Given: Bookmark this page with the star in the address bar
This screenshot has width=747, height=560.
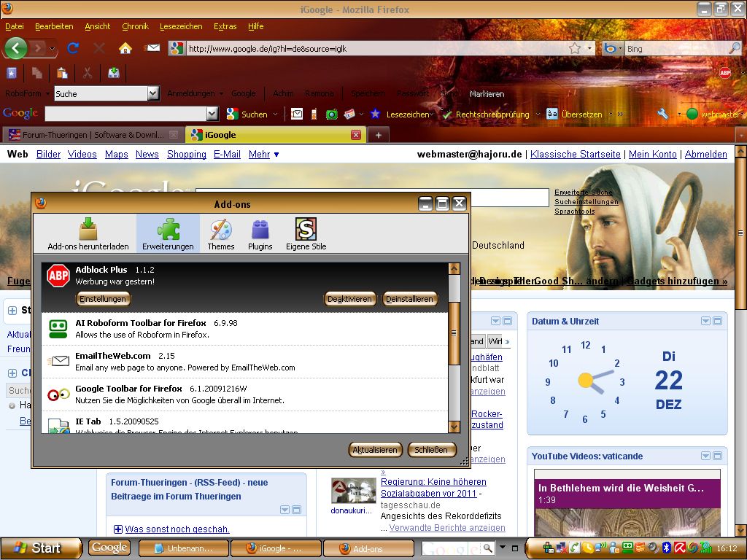Looking at the screenshot, I should [x=575, y=48].
